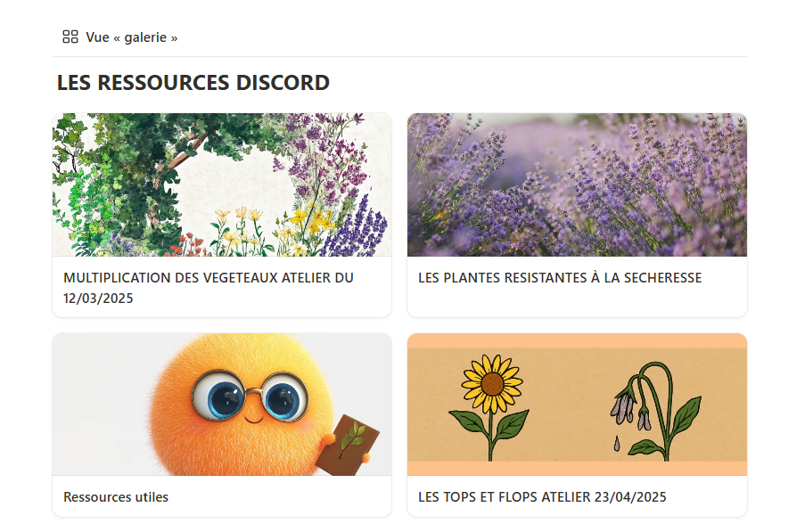Open the floral wreath cover image

pos(222,184)
